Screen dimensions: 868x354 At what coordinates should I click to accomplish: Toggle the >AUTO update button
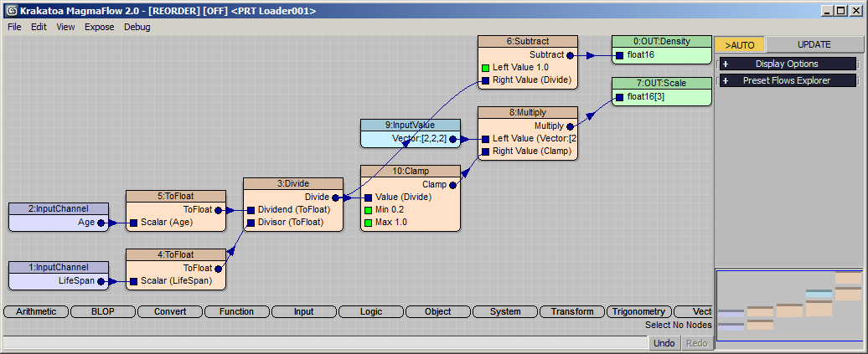tap(740, 45)
